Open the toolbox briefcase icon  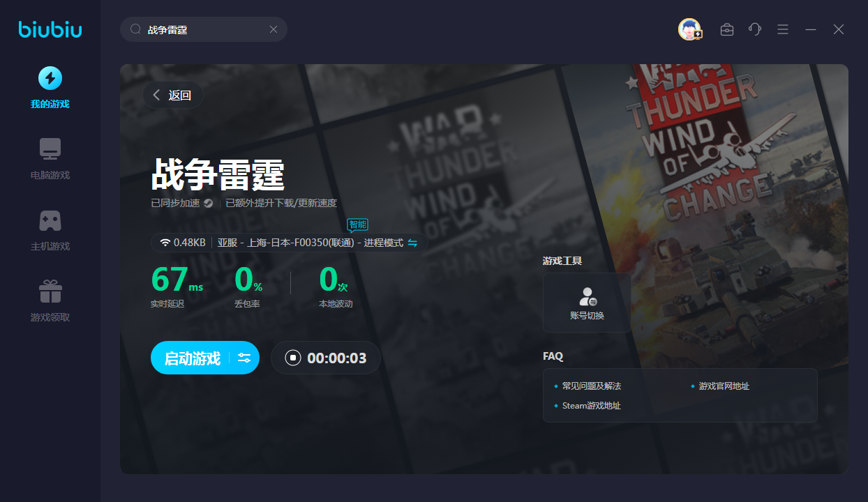tap(727, 29)
